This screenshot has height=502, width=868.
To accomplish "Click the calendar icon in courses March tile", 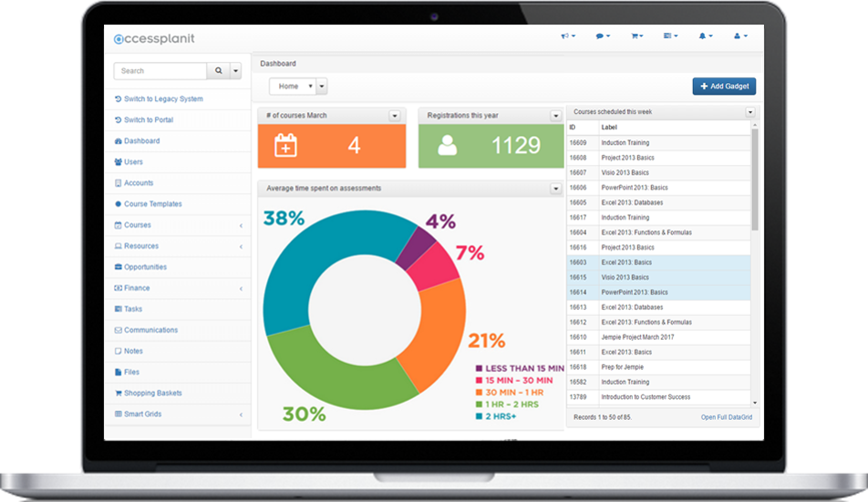I will click(286, 145).
